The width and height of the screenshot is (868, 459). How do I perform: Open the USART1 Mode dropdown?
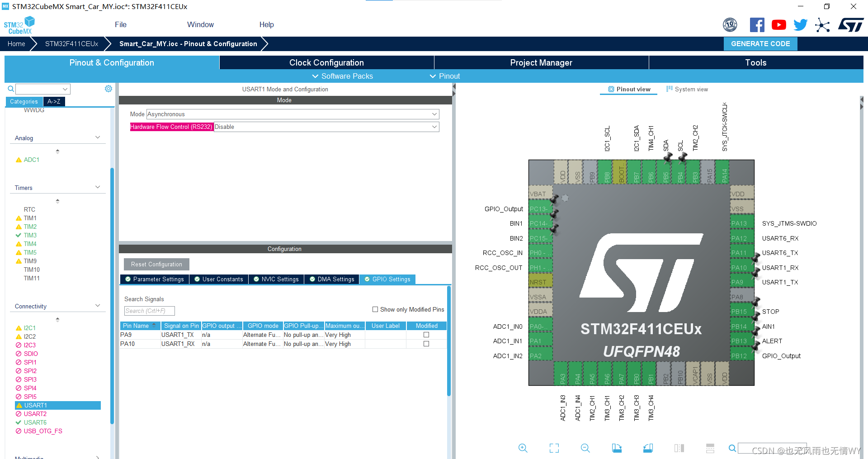pos(292,114)
